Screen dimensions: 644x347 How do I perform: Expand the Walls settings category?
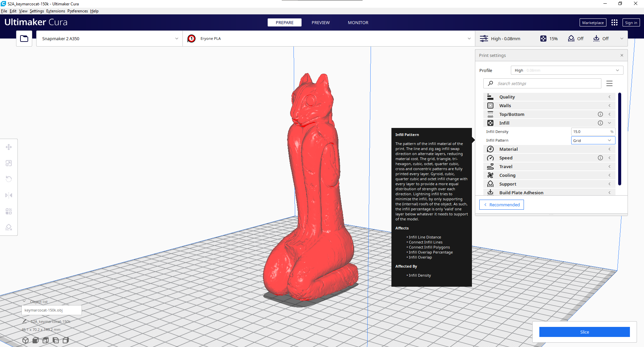[549, 106]
